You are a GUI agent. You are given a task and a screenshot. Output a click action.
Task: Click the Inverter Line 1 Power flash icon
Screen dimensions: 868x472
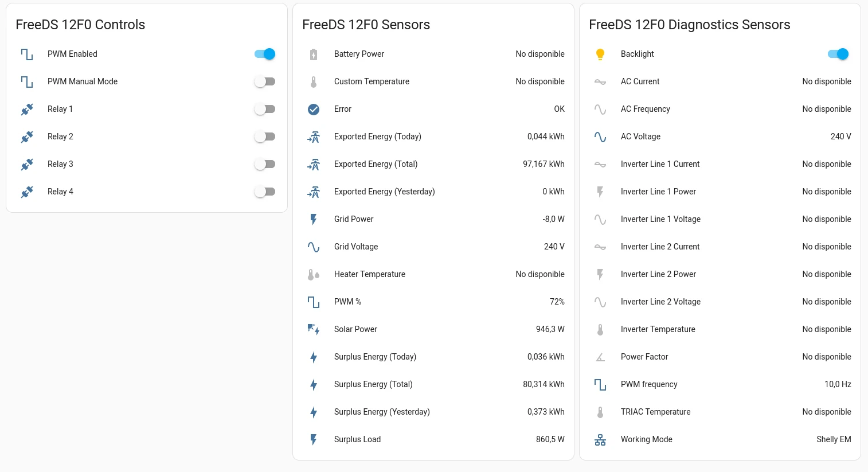click(x=600, y=192)
